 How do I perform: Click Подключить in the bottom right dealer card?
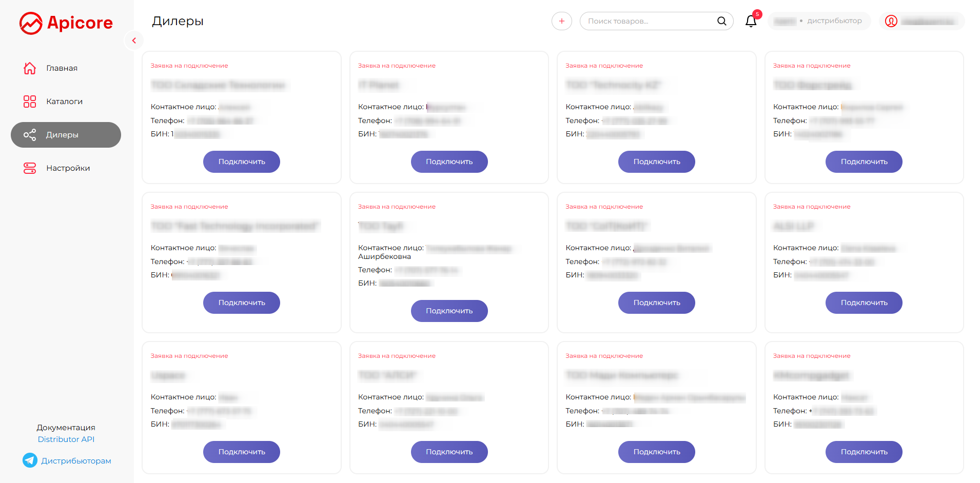point(864,452)
